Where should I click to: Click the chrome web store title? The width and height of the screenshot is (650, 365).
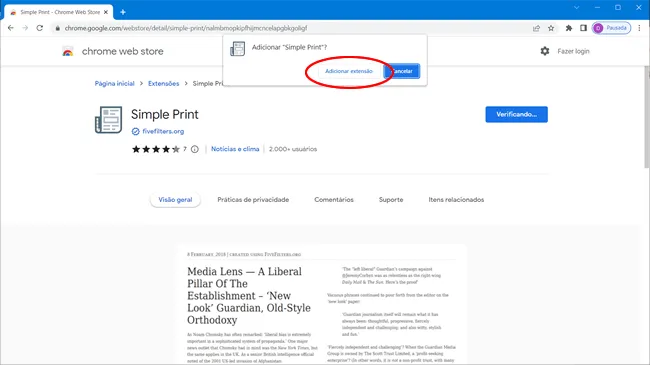pos(122,51)
